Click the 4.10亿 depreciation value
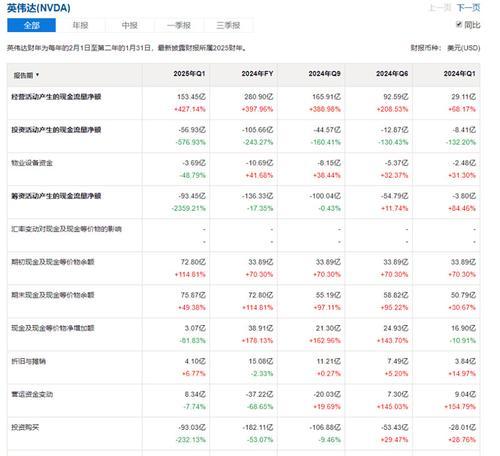 click(x=195, y=361)
